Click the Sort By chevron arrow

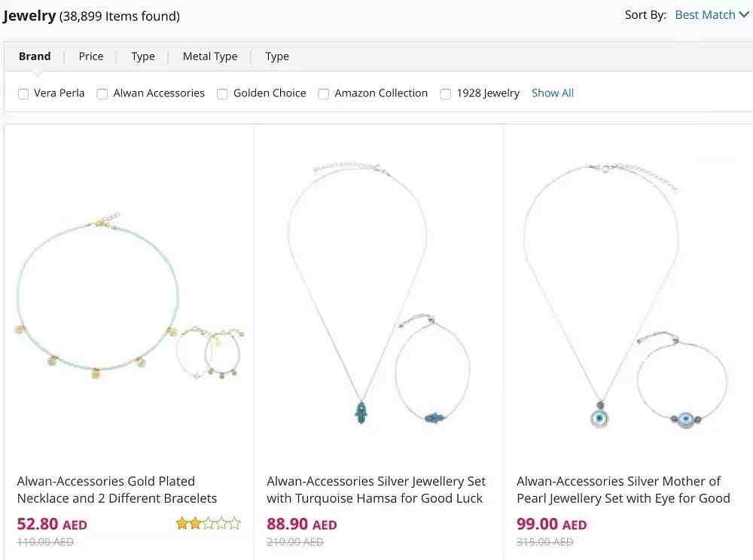coord(744,15)
